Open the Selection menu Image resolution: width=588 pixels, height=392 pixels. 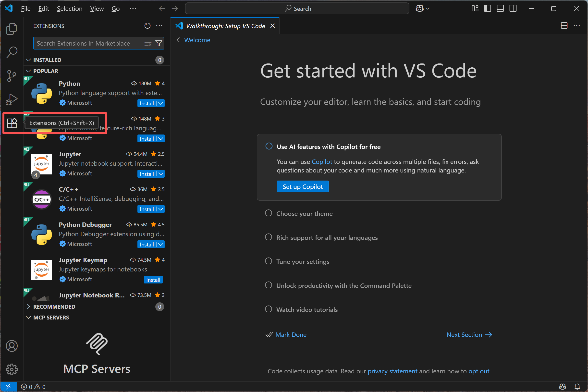[x=70, y=9]
